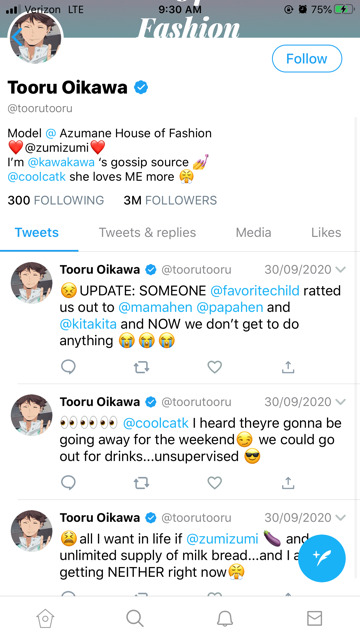Like the tweet about going out for drinks

pos(214,483)
